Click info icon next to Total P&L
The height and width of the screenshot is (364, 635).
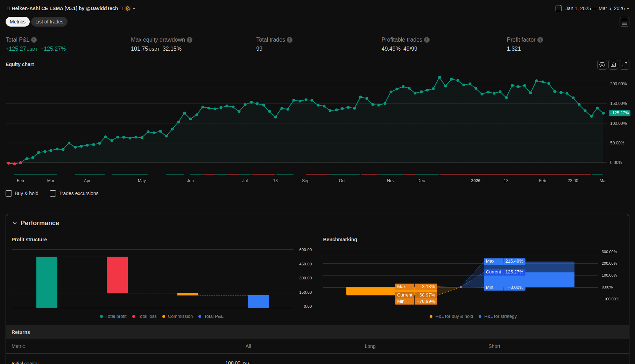(x=34, y=40)
